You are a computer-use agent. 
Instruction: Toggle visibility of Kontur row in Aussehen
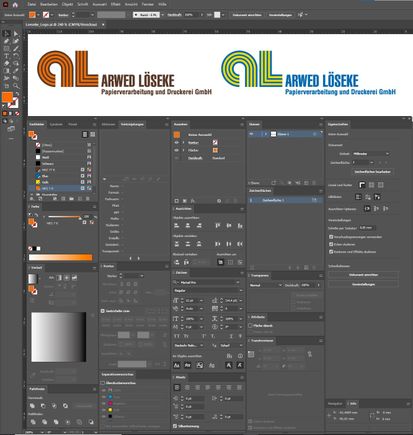(x=176, y=142)
